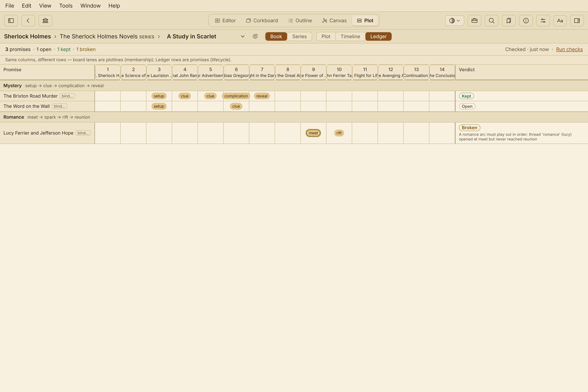Show the info circle icon panel

[x=526, y=20]
